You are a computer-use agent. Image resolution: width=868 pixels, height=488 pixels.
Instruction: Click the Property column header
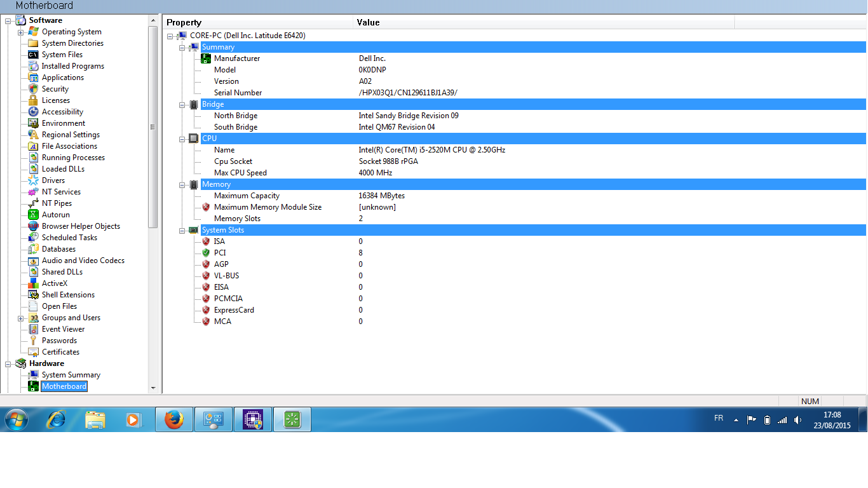[x=258, y=22]
